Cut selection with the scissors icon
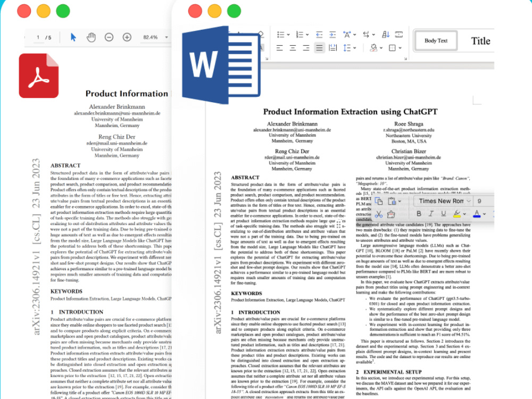Image resolution: width=532 pixels, height=399 pixels. pos(379,214)
